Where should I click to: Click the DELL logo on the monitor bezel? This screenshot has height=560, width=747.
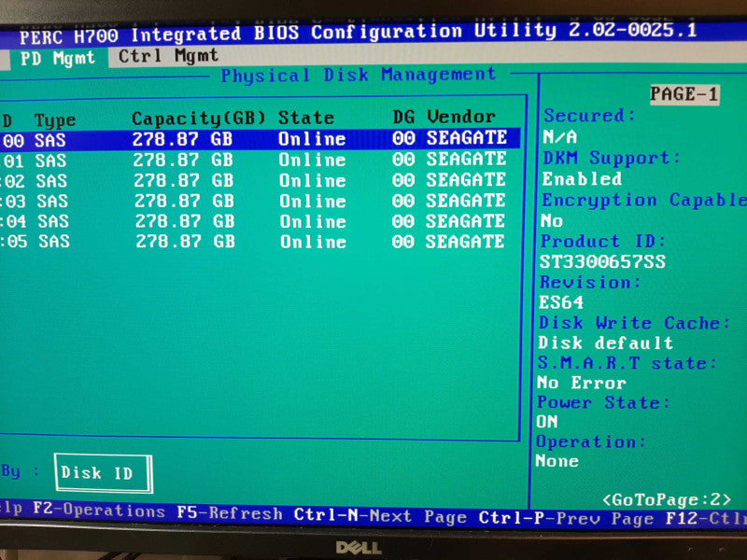359,548
